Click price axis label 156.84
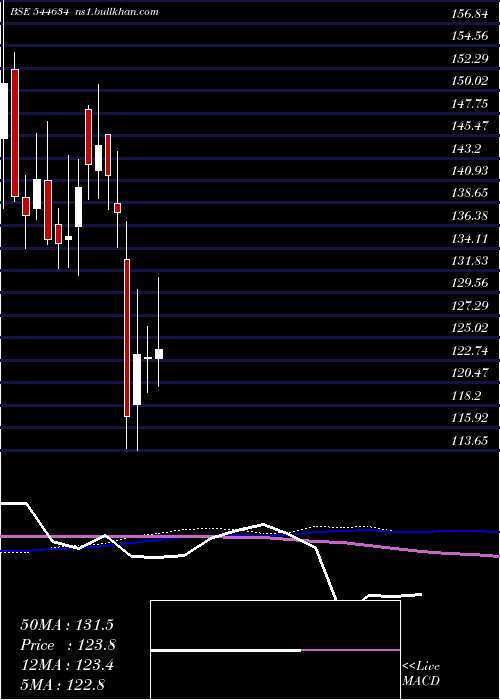Screen dimensions: 500x700 click(470, 14)
